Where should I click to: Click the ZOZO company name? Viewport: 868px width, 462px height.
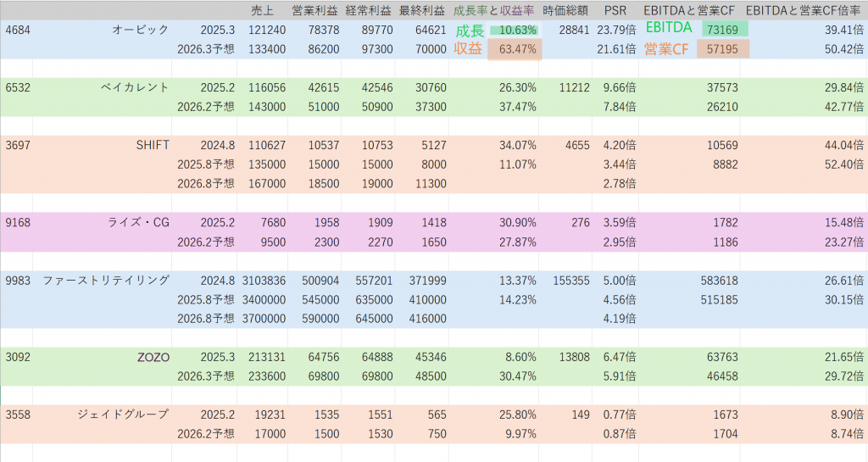153,358
